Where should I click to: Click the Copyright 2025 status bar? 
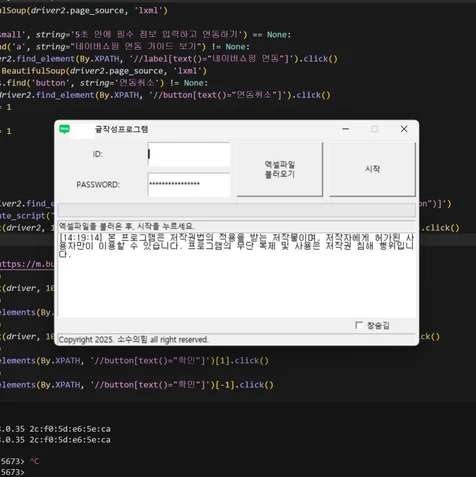click(236, 339)
